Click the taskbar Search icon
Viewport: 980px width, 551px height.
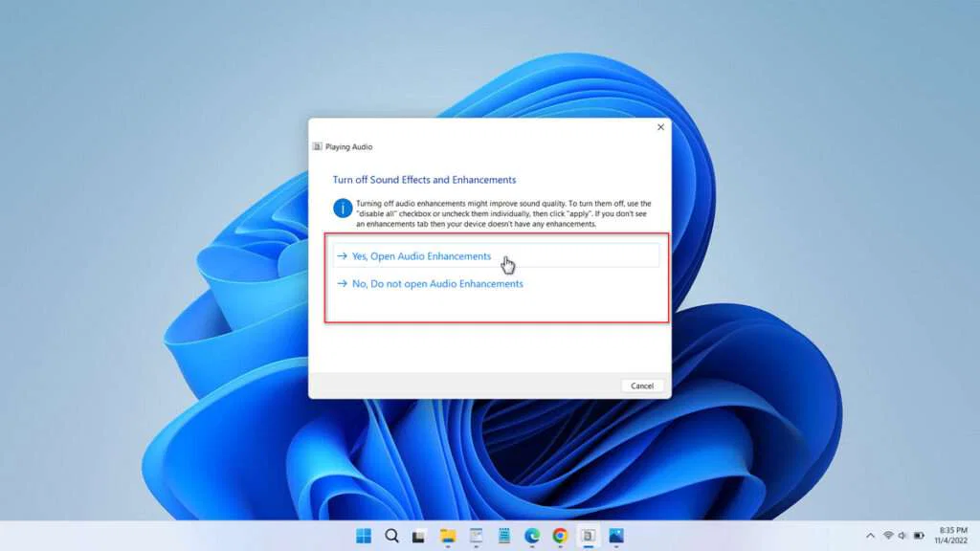(x=391, y=538)
